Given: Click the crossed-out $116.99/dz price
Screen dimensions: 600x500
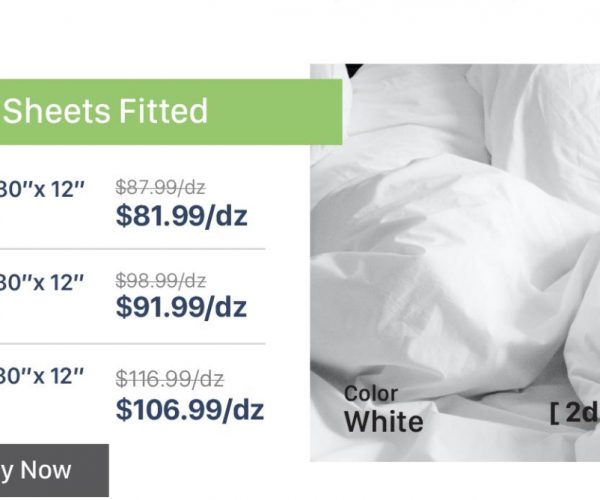Looking at the screenshot, I should (169, 378).
